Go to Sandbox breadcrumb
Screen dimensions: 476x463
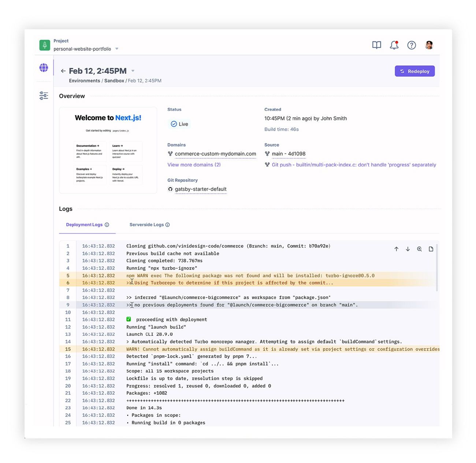point(114,81)
